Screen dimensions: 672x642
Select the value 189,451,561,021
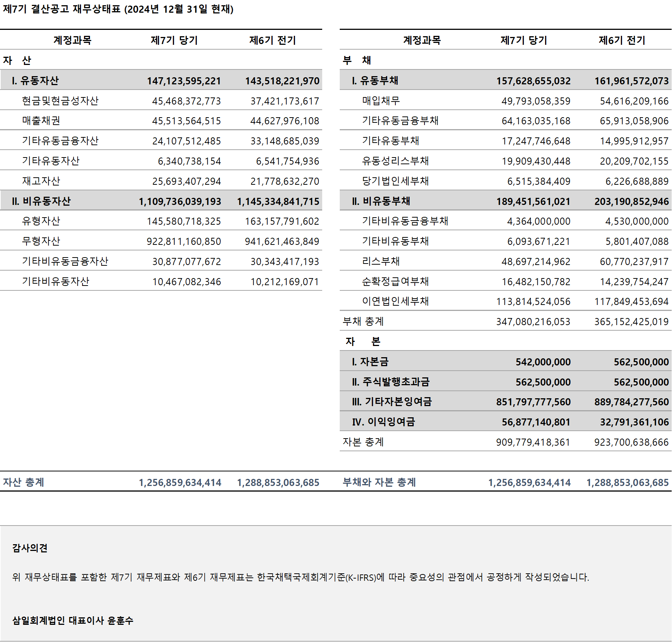[533, 202]
